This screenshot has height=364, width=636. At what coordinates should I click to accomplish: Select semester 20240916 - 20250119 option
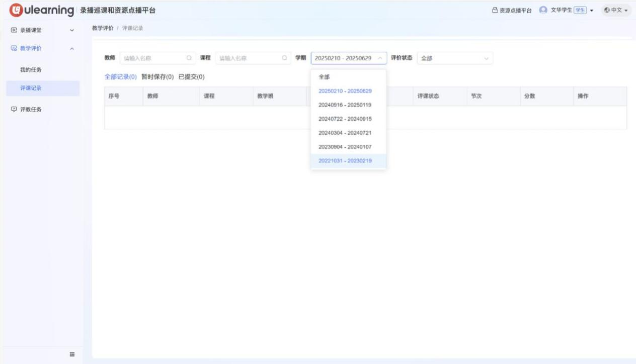click(345, 105)
